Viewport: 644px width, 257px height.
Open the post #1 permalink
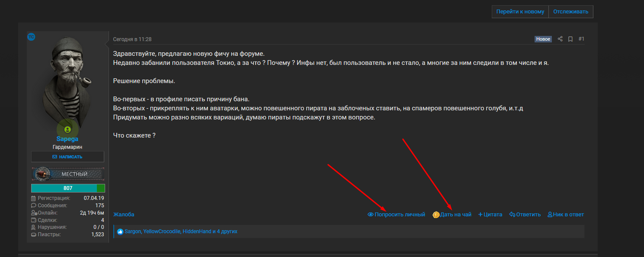click(x=581, y=39)
